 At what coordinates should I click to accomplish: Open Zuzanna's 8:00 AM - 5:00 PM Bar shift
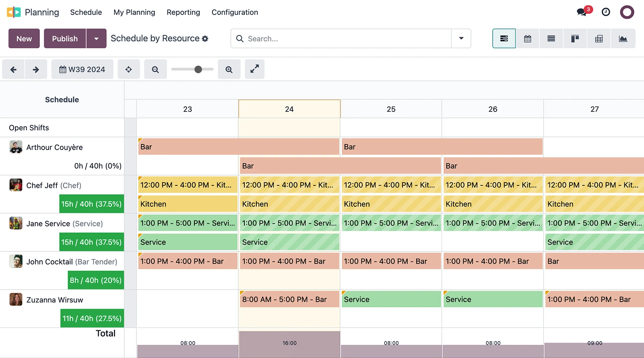coord(289,300)
